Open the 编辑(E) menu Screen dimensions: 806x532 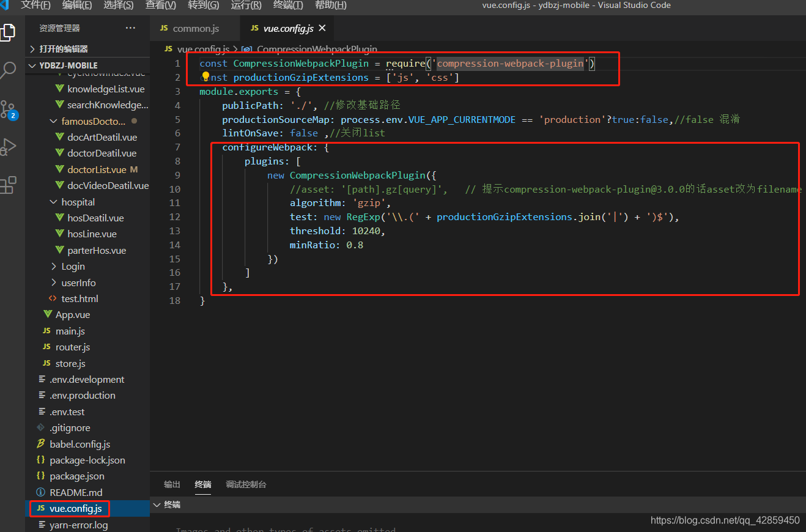click(x=77, y=5)
